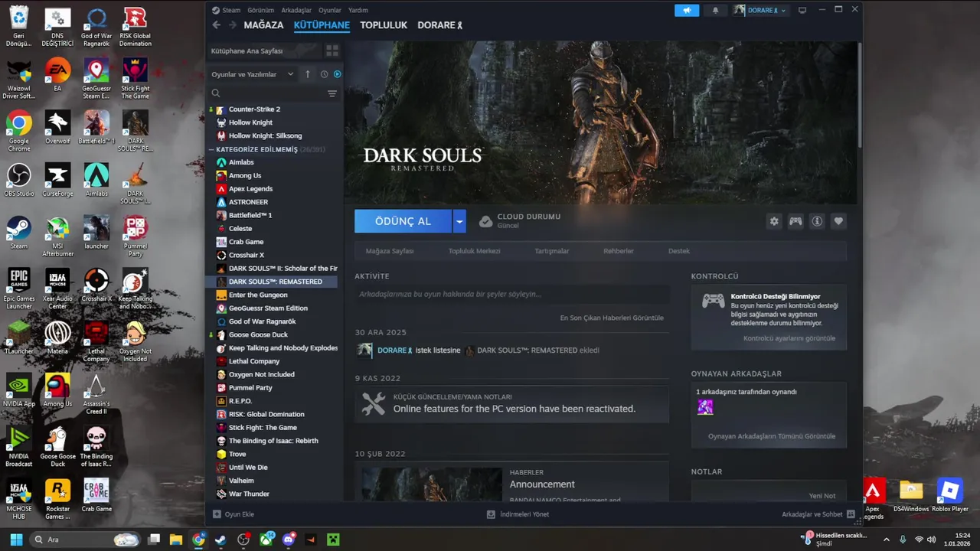Go back with the Steam back arrow
The height and width of the screenshot is (551, 980).
(216, 25)
